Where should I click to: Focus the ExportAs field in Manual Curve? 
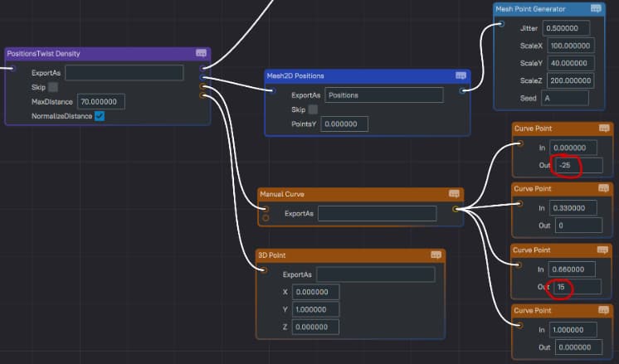point(377,214)
